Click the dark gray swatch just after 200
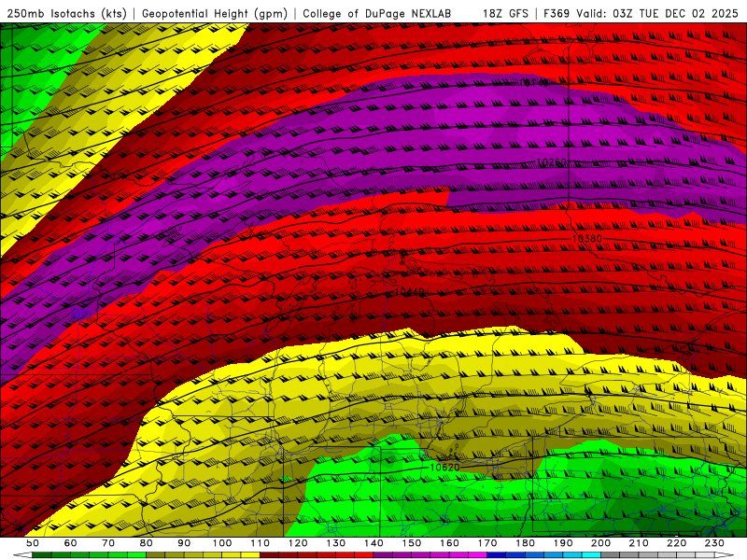The image size is (747, 560). [x=611, y=555]
